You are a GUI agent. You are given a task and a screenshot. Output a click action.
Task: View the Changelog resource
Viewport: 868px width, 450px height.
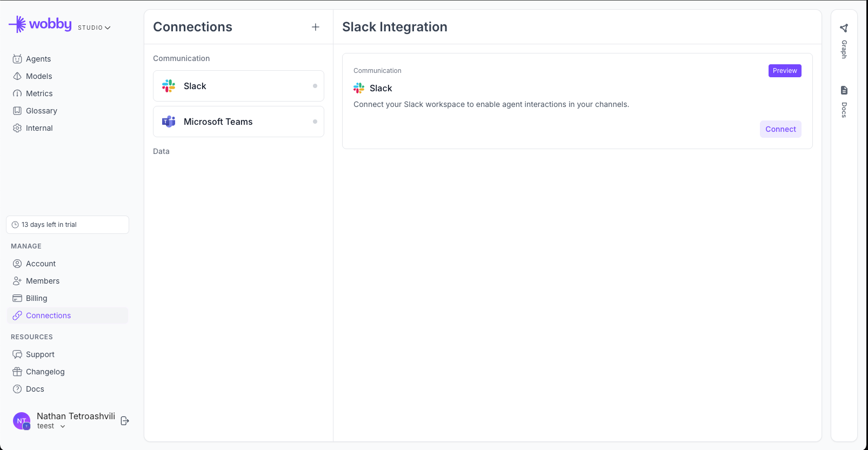click(45, 372)
